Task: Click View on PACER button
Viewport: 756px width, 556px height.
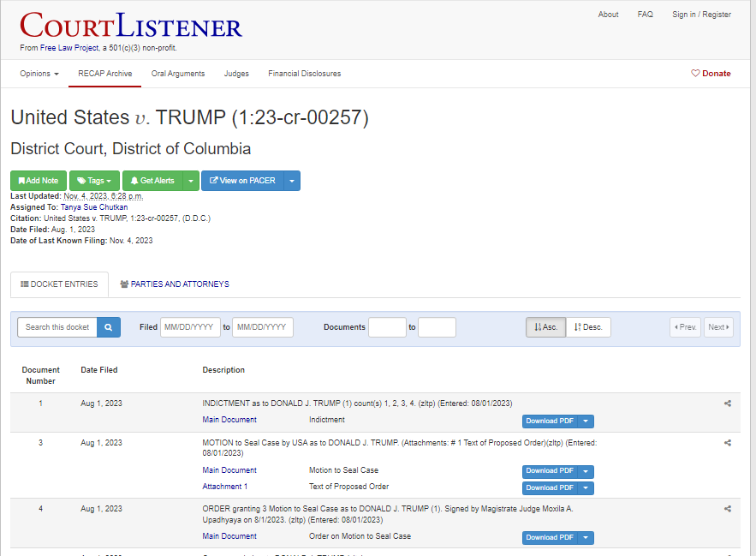Action: coord(242,181)
